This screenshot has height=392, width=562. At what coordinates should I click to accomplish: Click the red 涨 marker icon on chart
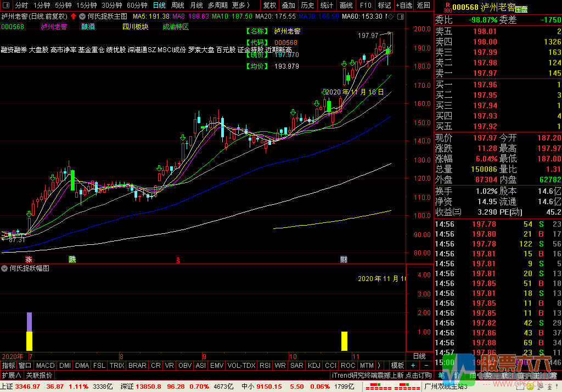(29, 259)
